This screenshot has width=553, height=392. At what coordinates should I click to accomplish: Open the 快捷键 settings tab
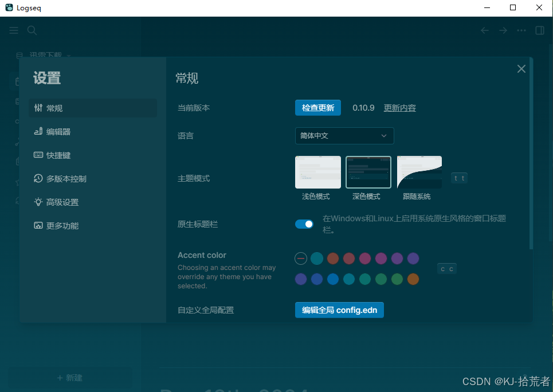pyautogui.click(x=93, y=155)
